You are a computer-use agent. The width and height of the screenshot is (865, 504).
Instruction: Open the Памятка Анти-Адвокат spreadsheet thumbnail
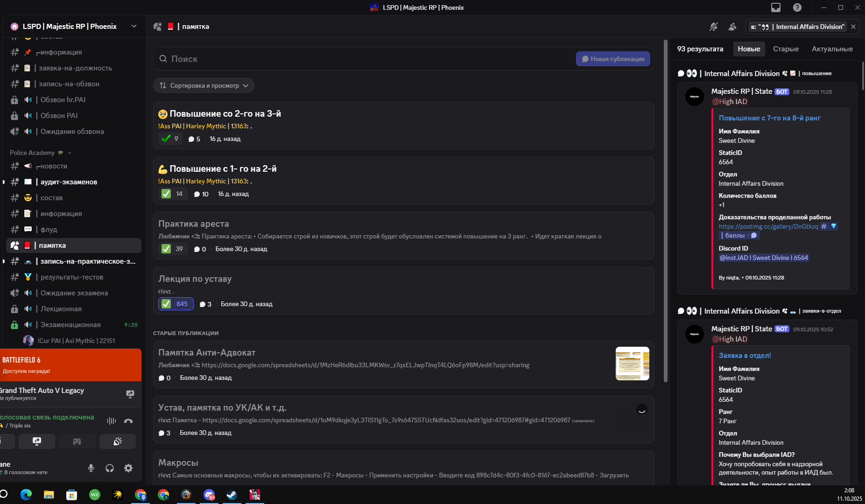[x=632, y=364]
